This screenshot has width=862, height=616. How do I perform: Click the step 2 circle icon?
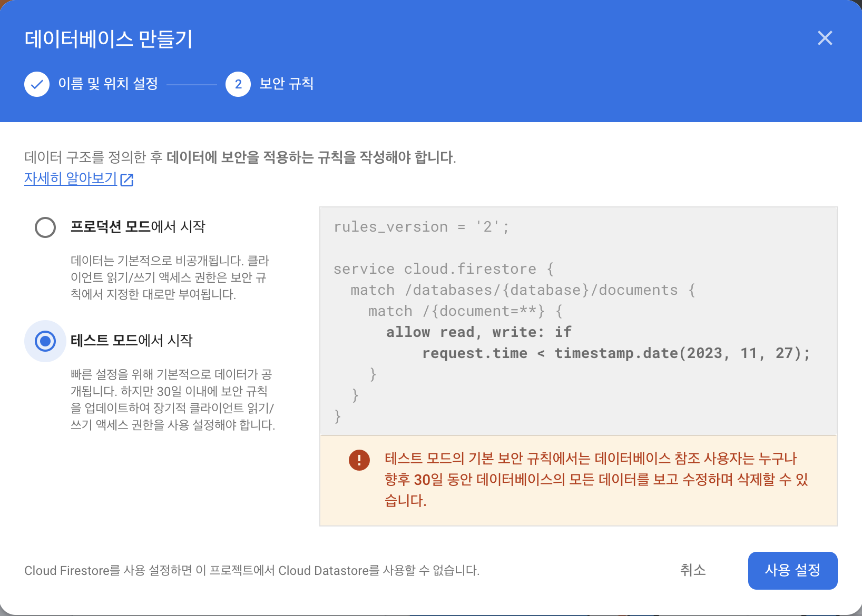[x=238, y=84]
